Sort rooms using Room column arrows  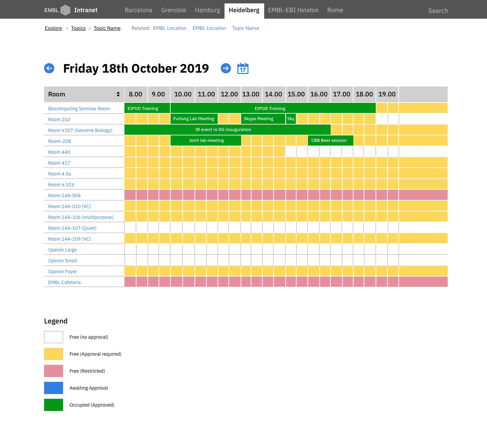(x=118, y=94)
